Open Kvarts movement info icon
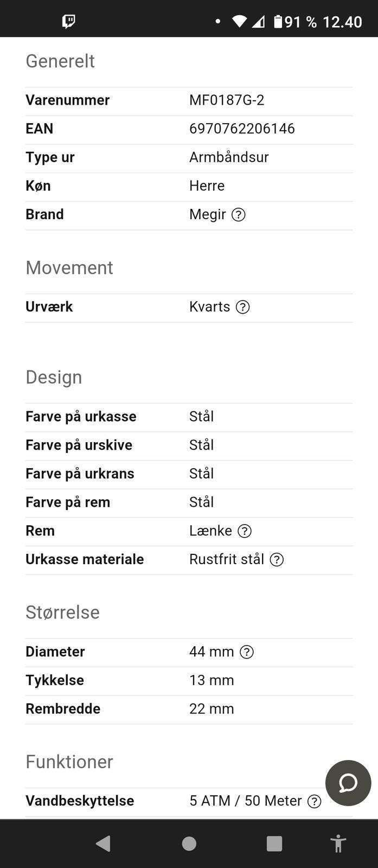The image size is (378, 868). click(243, 307)
